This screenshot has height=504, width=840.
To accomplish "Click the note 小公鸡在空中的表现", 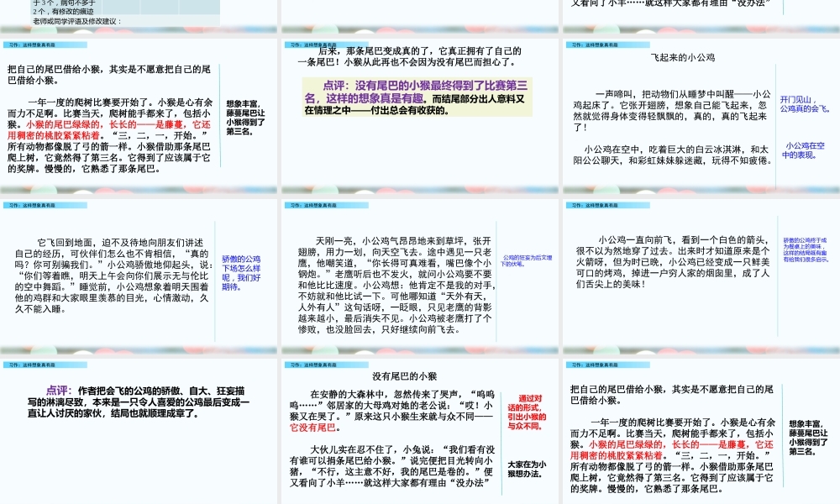I will pos(805,150).
